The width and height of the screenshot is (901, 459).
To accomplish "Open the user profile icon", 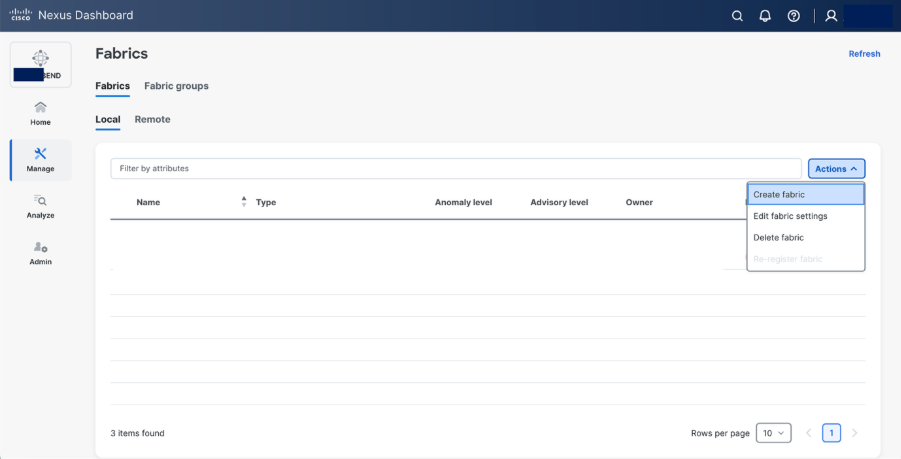I will pyautogui.click(x=831, y=16).
